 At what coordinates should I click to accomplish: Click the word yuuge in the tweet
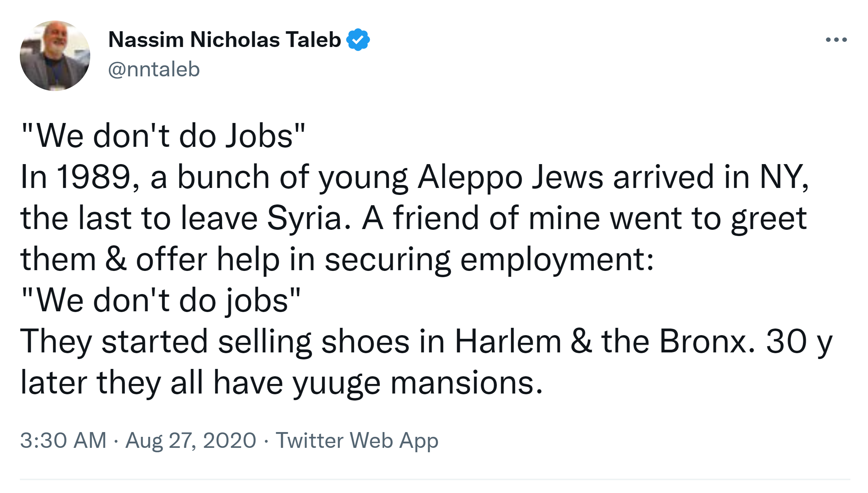[x=336, y=384]
